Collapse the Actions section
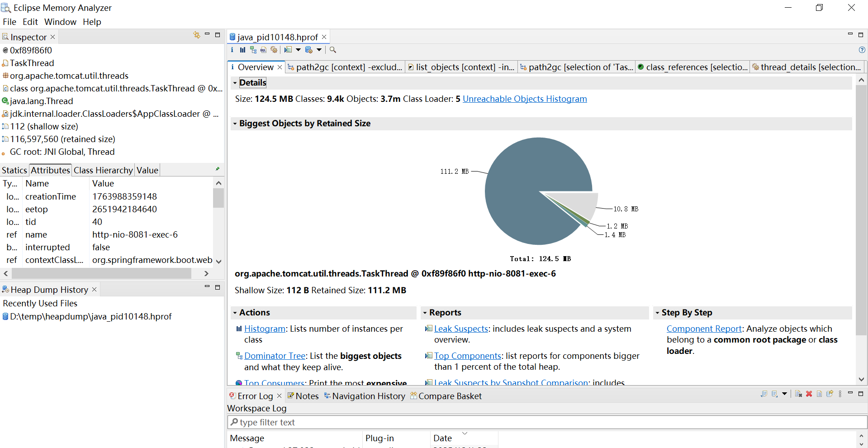The image size is (868, 448). click(235, 313)
